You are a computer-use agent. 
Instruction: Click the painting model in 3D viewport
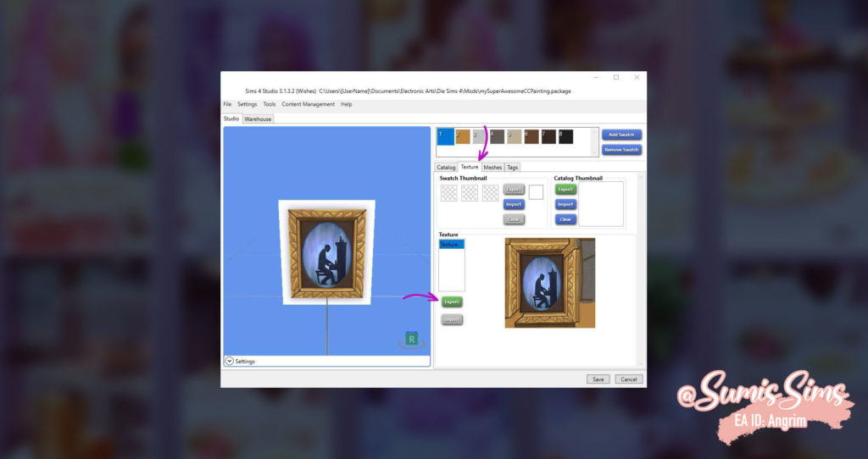pos(327,253)
